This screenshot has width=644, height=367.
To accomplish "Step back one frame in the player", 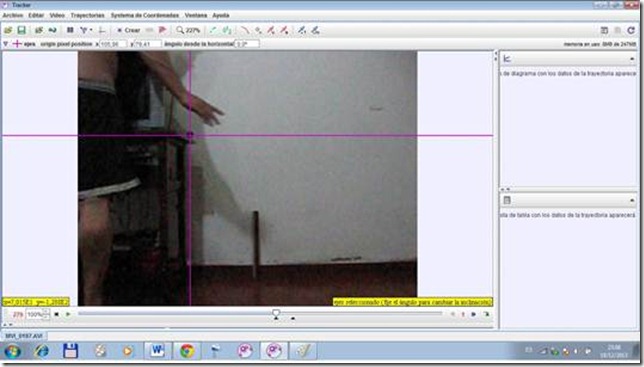I will pos(453,314).
